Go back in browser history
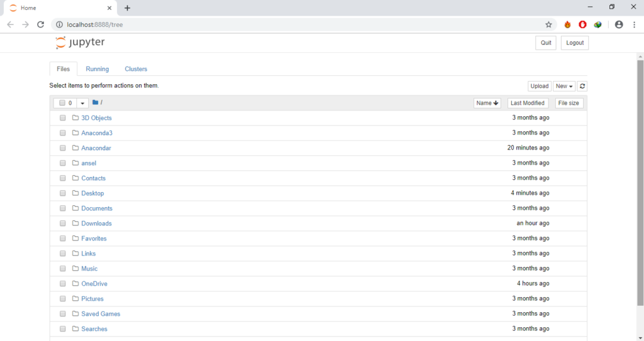Viewport: 644px width, 341px height. (10, 24)
